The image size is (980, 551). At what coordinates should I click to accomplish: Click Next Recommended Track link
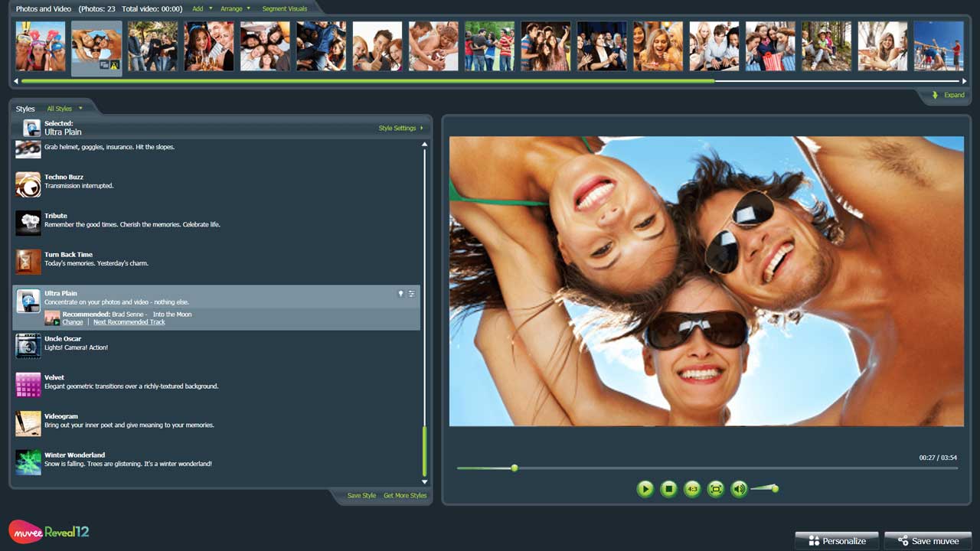pos(129,322)
